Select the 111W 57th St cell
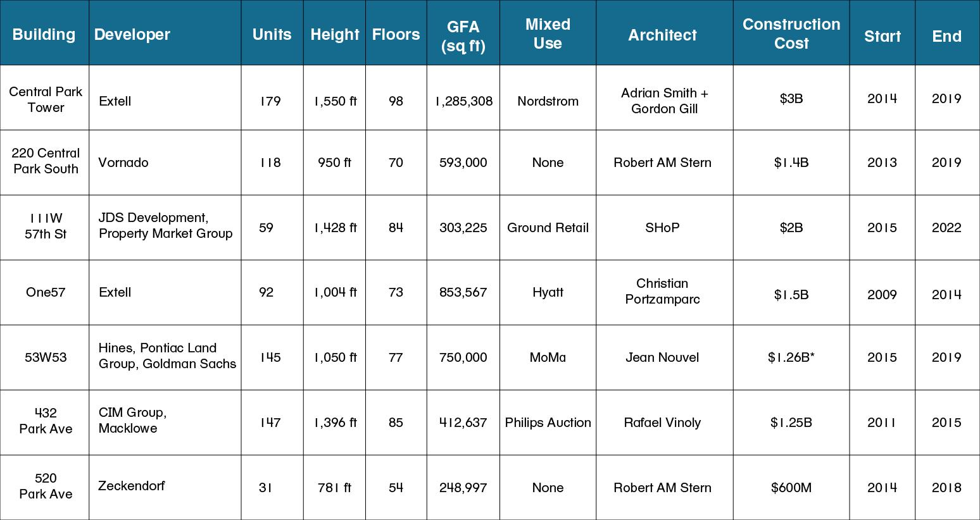This screenshot has width=980, height=520. point(46,226)
